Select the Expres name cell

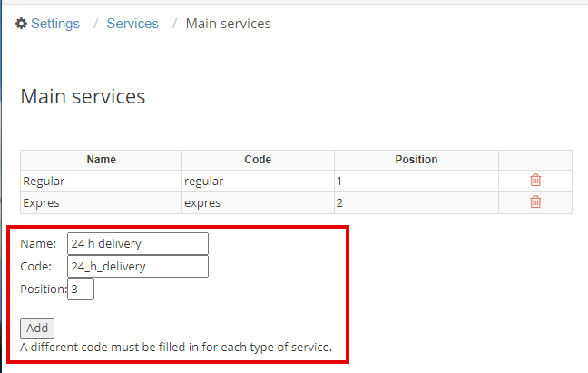click(x=102, y=202)
